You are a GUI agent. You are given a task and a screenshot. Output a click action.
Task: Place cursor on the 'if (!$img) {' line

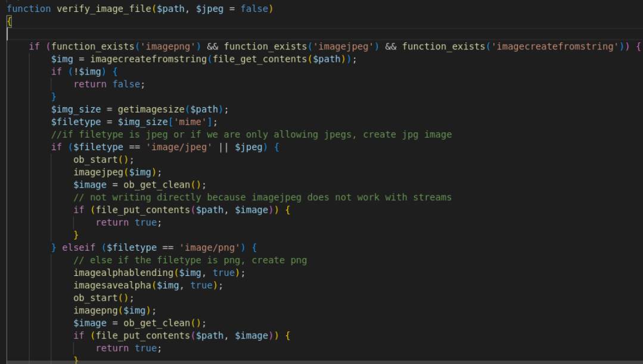point(85,71)
